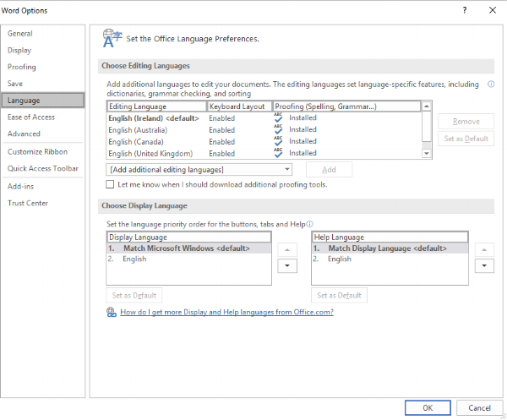The height and width of the screenshot is (420, 507).
Task: Select 'Match Microsoft Windows <default>' in the Display Language list
Action: coord(188,248)
